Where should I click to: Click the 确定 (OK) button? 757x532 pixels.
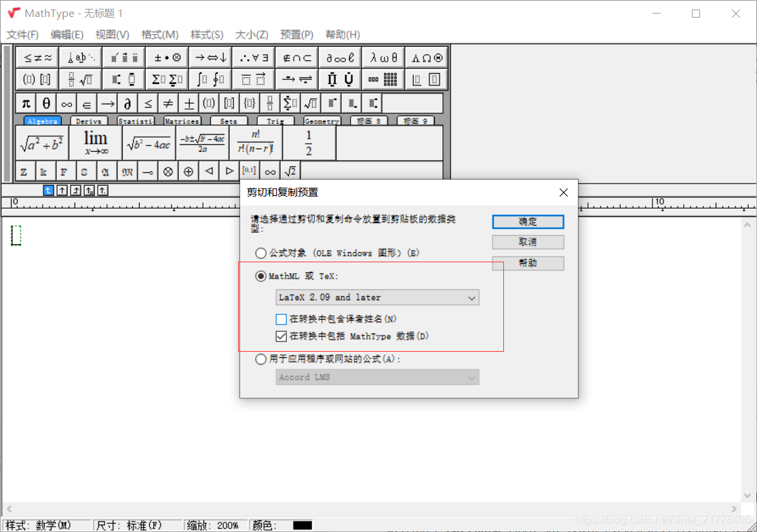tap(528, 222)
